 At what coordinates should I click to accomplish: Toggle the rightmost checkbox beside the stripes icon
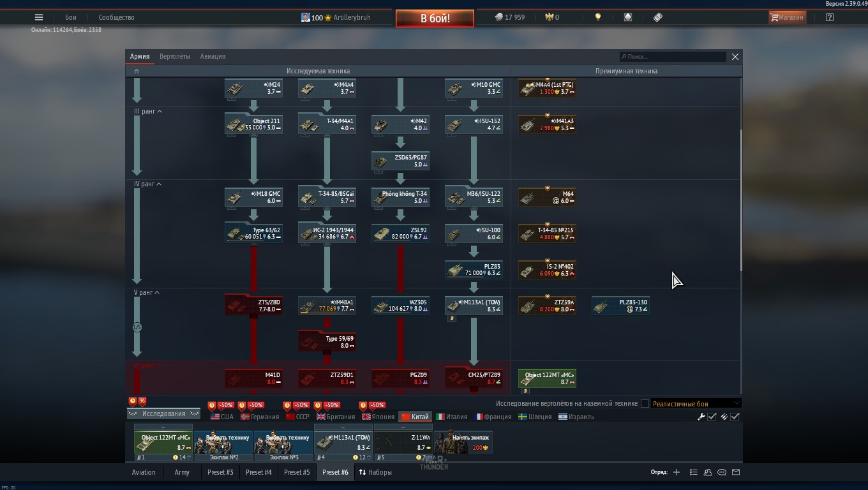[x=735, y=417]
